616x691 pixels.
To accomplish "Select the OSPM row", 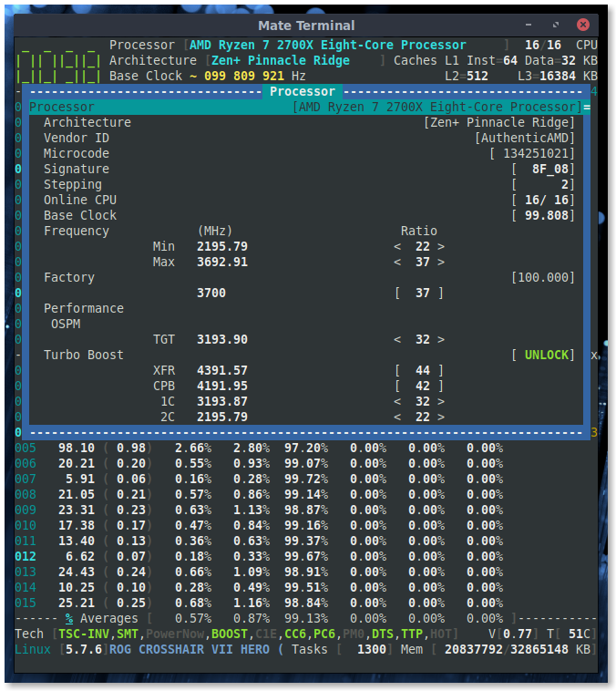I will (306, 324).
